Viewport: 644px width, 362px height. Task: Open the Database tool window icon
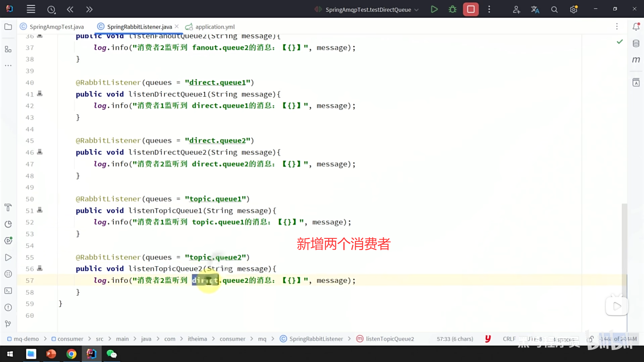[x=636, y=43]
